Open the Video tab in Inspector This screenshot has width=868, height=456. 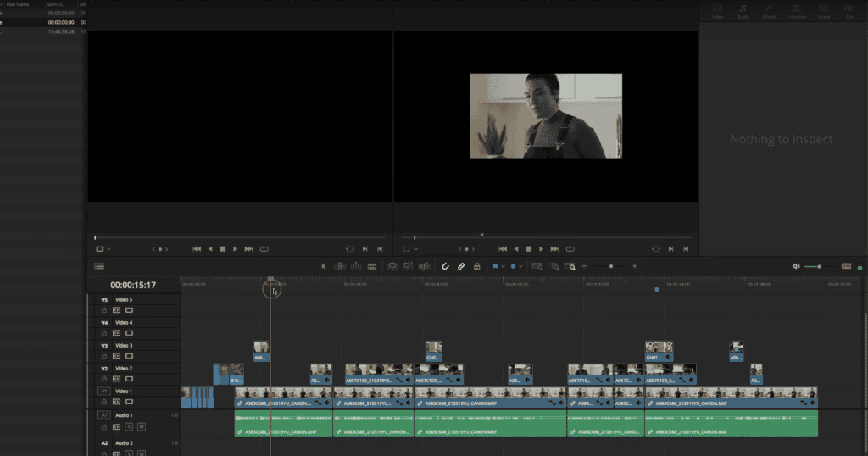(x=717, y=11)
